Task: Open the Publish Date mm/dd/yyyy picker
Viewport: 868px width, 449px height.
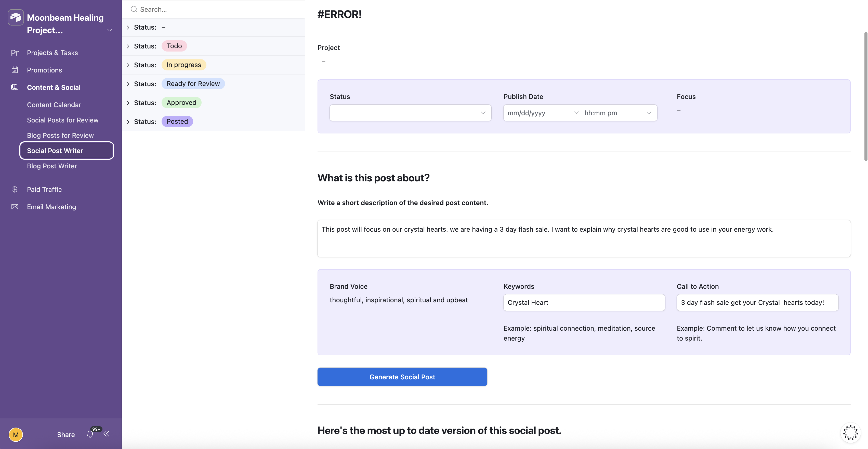Action: [543, 113]
